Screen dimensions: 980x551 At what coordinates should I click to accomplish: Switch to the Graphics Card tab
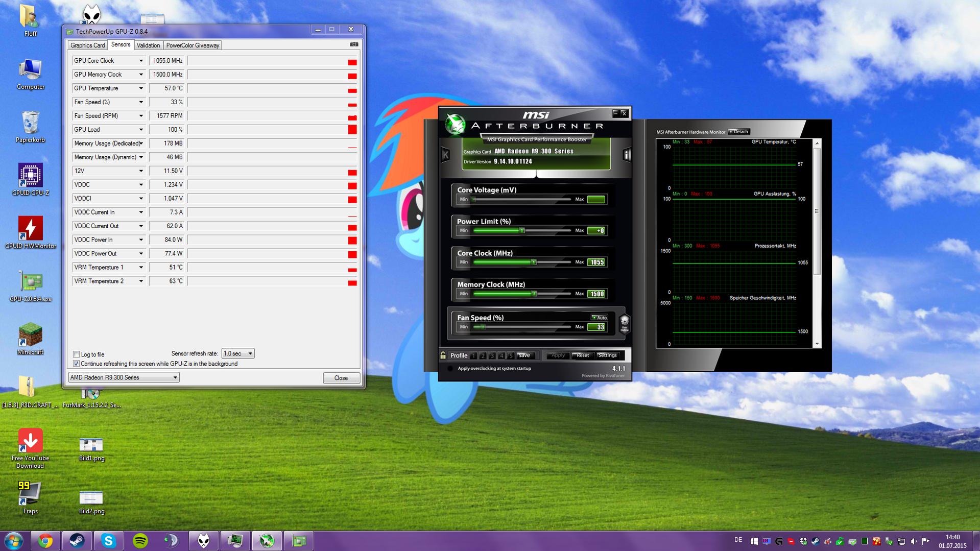87,45
